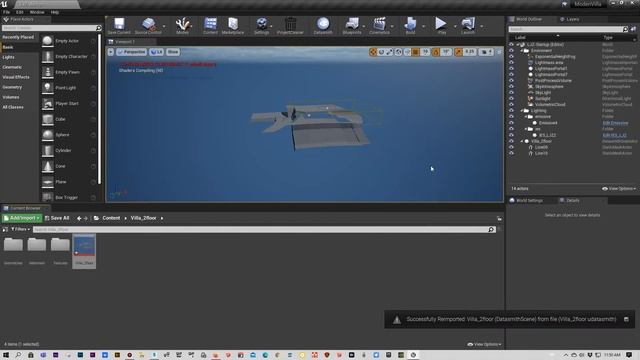This screenshot has height=360, width=640.
Task: Toggle the world/local coordinate system icon
Action: 398,52
